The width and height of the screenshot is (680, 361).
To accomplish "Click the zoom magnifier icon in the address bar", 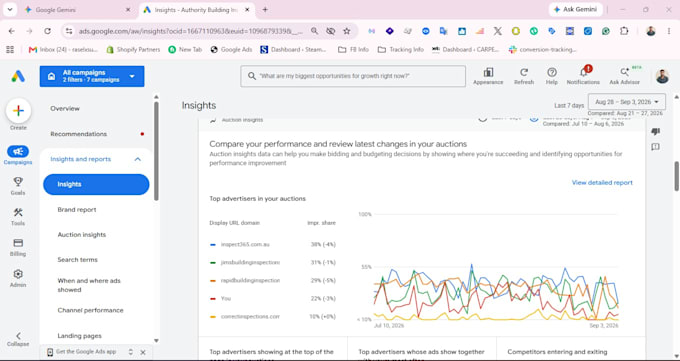I will (314, 31).
